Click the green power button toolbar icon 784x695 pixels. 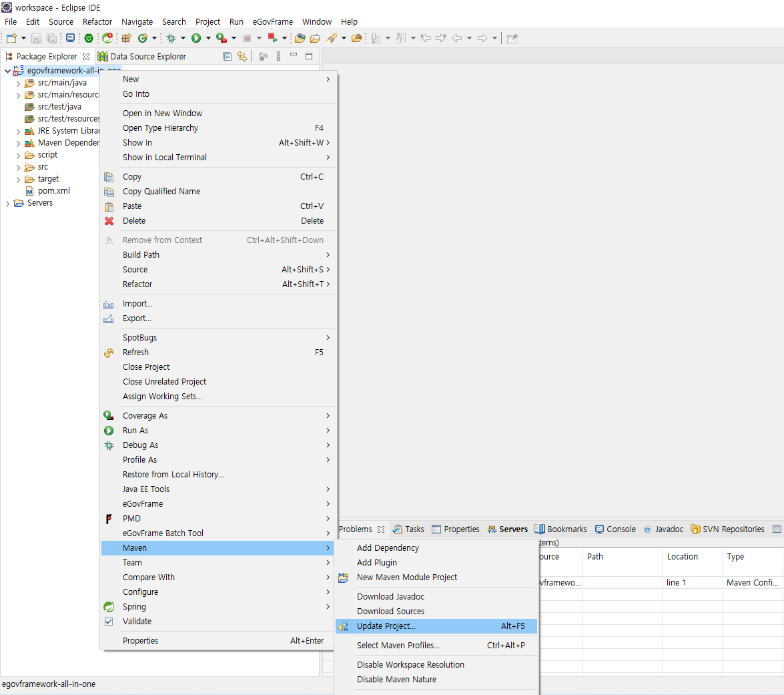[x=89, y=38]
